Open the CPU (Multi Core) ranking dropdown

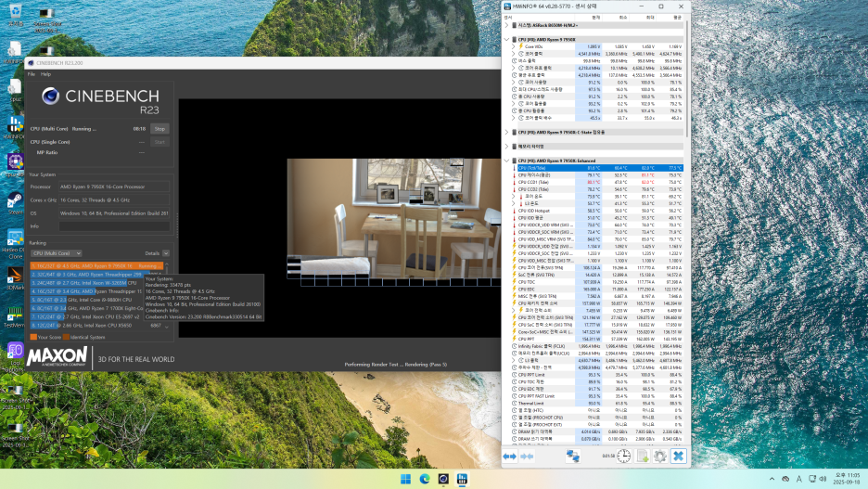pyautogui.click(x=57, y=253)
